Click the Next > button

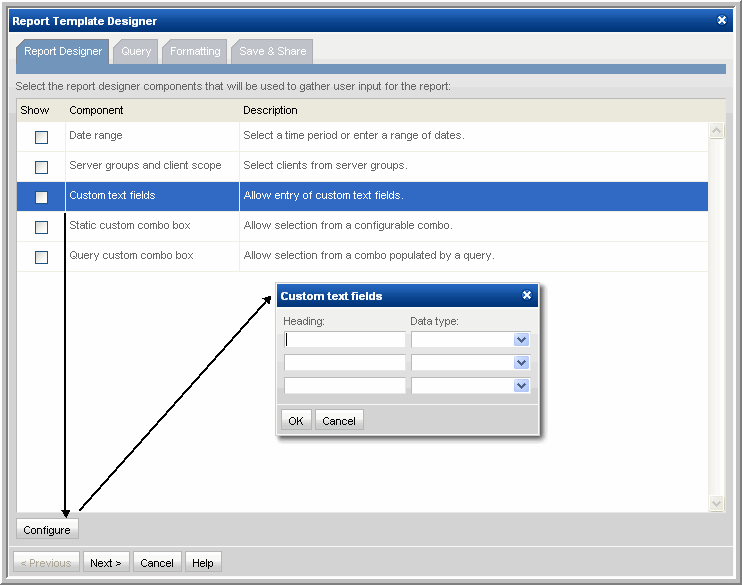coord(105,563)
